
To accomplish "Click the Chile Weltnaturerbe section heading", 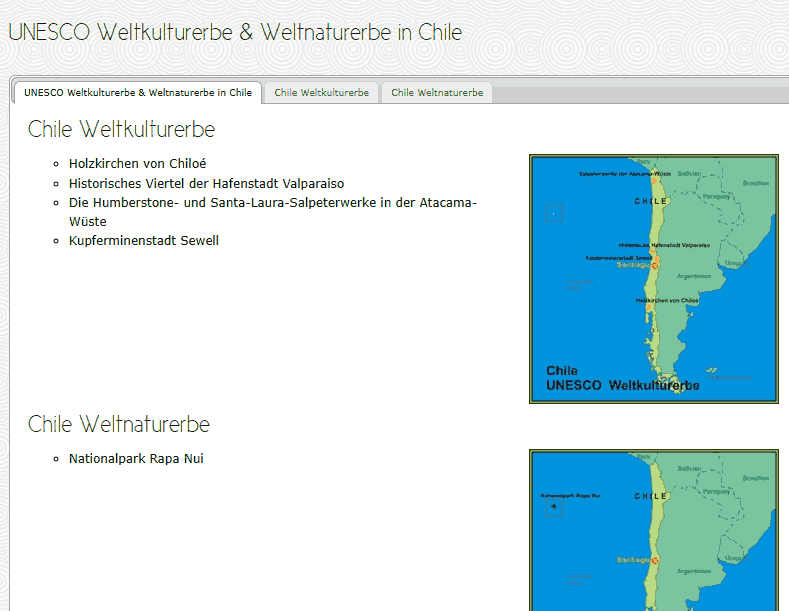I will [119, 424].
